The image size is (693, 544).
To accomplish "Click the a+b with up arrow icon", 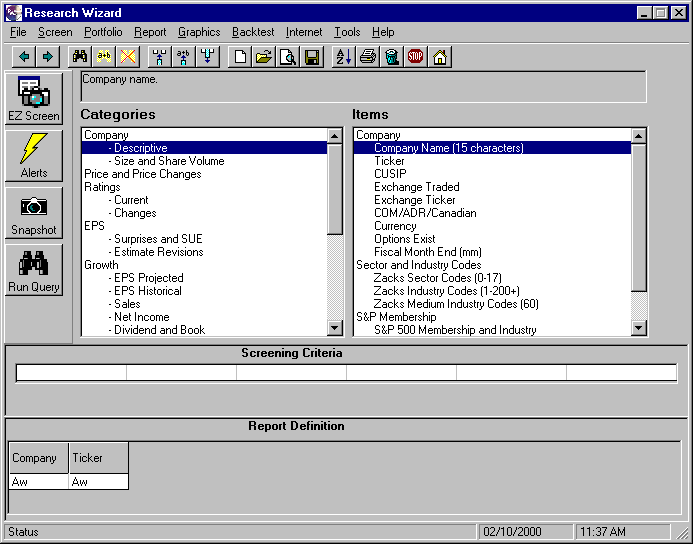I will (183, 57).
